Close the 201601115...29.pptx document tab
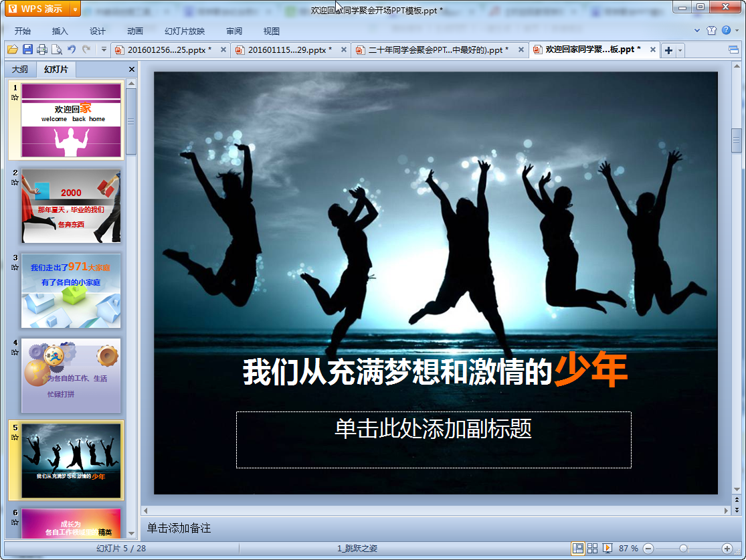This screenshot has width=746, height=560. (x=343, y=50)
